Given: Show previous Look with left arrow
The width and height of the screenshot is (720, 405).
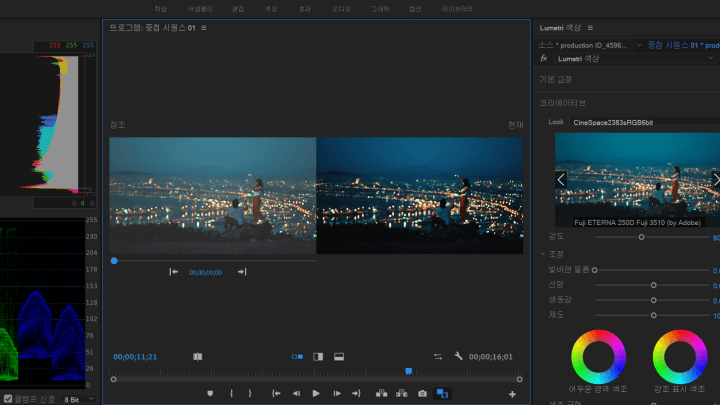Looking at the screenshot, I should point(561,180).
